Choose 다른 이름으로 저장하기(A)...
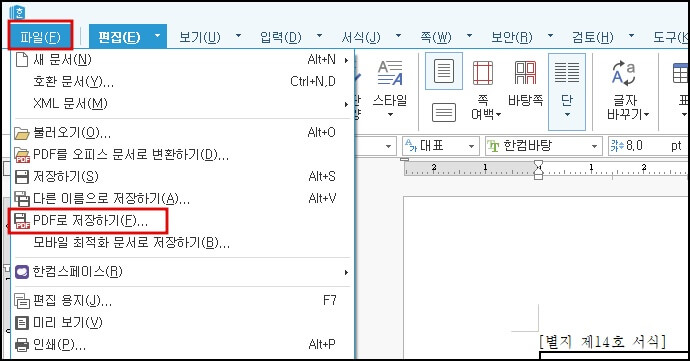 pos(182,199)
